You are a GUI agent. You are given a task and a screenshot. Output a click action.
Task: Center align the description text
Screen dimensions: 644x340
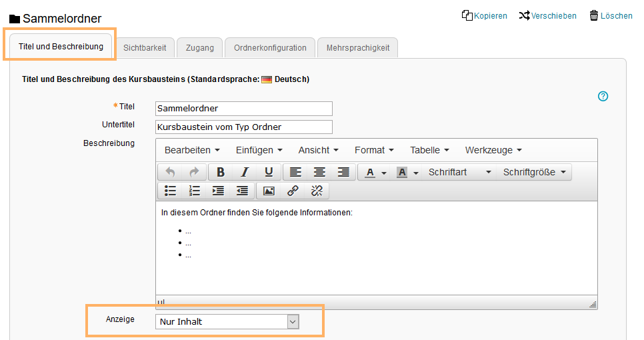pyautogui.click(x=319, y=172)
